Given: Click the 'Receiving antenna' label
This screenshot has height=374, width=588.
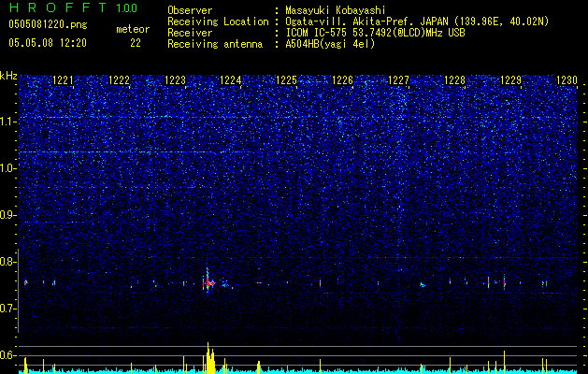Looking at the screenshot, I should tap(215, 44).
